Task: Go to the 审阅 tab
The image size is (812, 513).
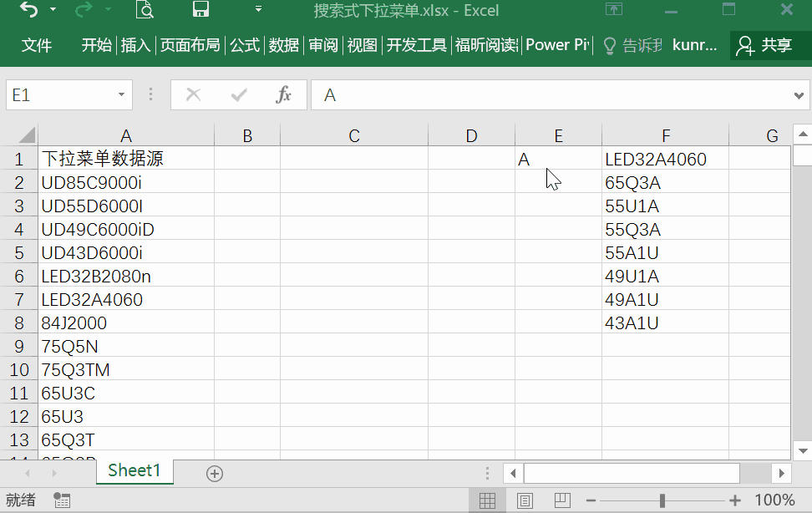Action: tap(323, 45)
